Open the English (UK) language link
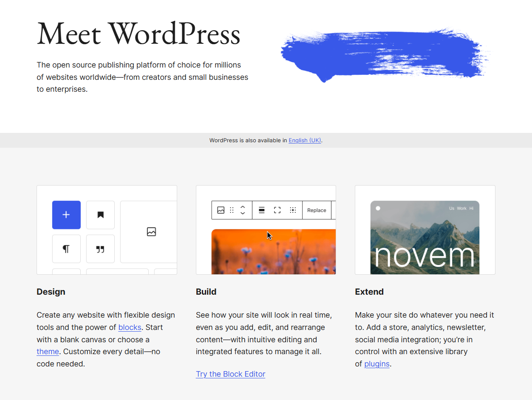Image resolution: width=532 pixels, height=400 pixels. coord(305,141)
